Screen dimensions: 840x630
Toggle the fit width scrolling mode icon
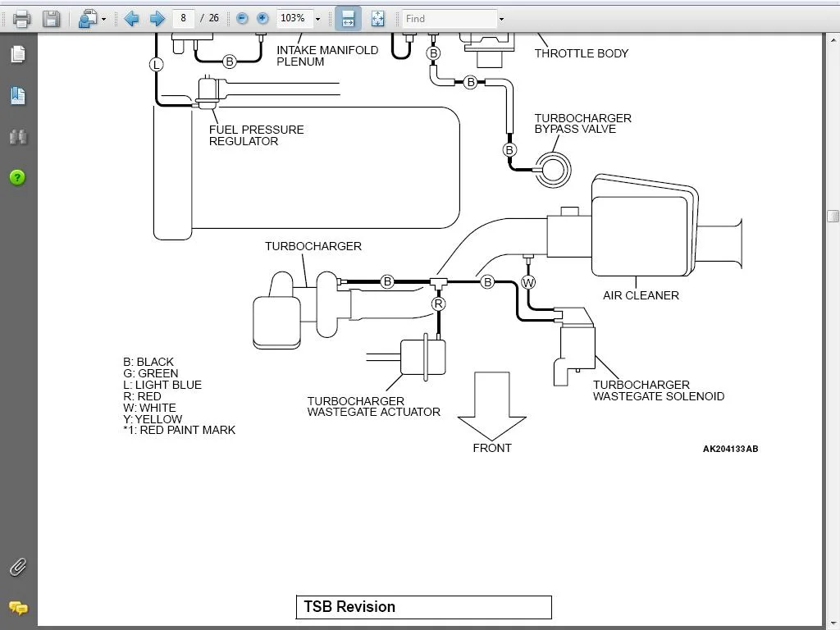coord(348,19)
